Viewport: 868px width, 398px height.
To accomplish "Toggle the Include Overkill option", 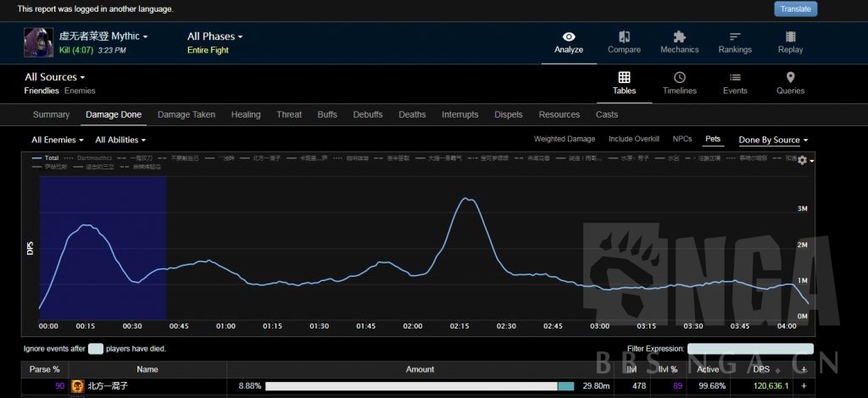I will [x=633, y=139].
